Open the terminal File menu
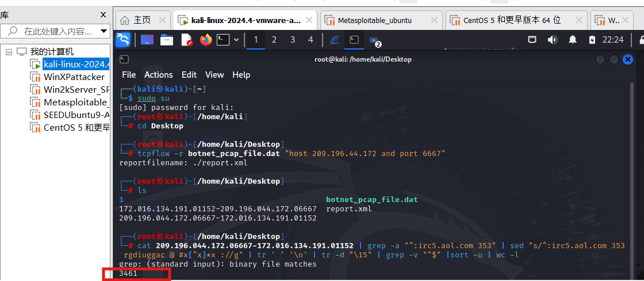Image resolution: width=644 pixels, height=281 pixels. [x=129, y=75]
